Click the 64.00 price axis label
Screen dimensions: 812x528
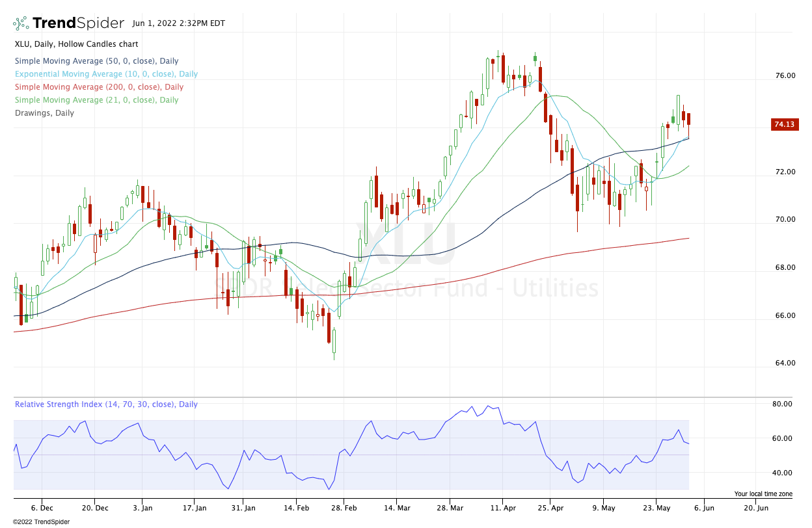point(784,363)
